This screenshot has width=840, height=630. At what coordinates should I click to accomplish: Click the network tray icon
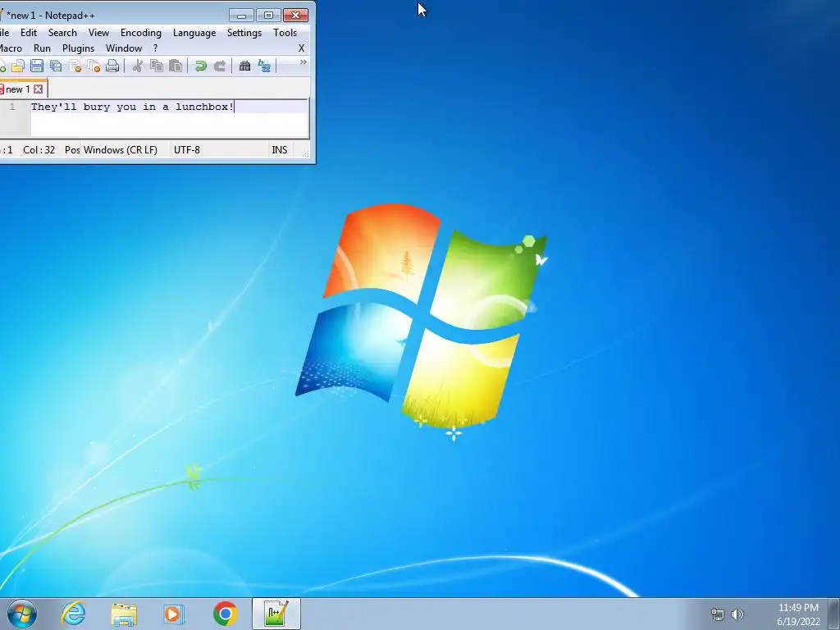tap(717, 614)
